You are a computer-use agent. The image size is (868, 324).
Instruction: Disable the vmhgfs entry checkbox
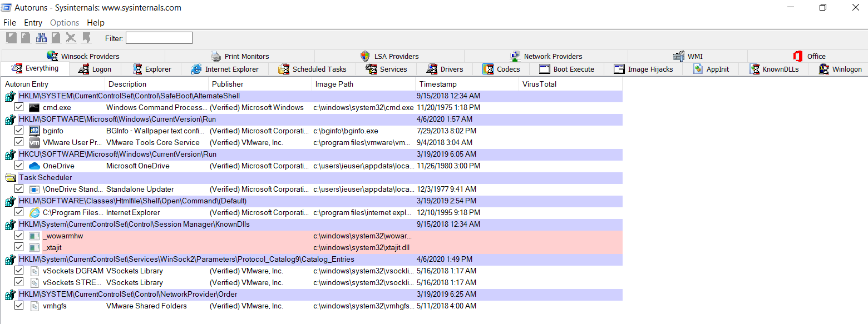tap(19, 305)
